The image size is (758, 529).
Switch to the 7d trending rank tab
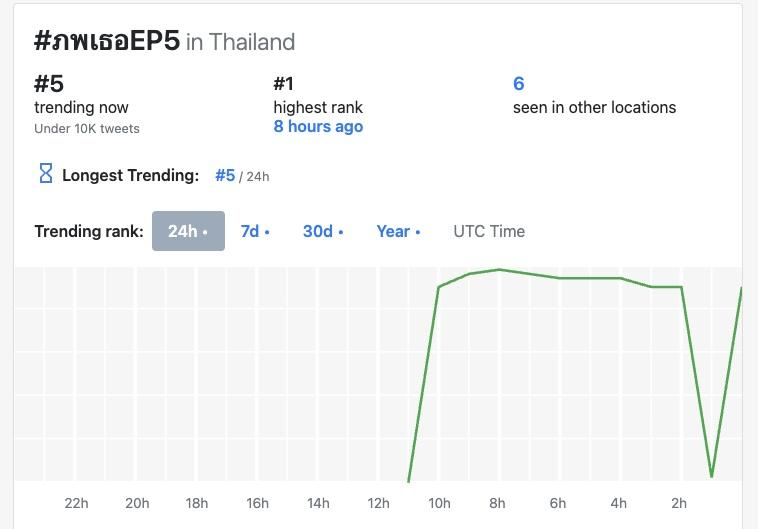pos(255,231)
